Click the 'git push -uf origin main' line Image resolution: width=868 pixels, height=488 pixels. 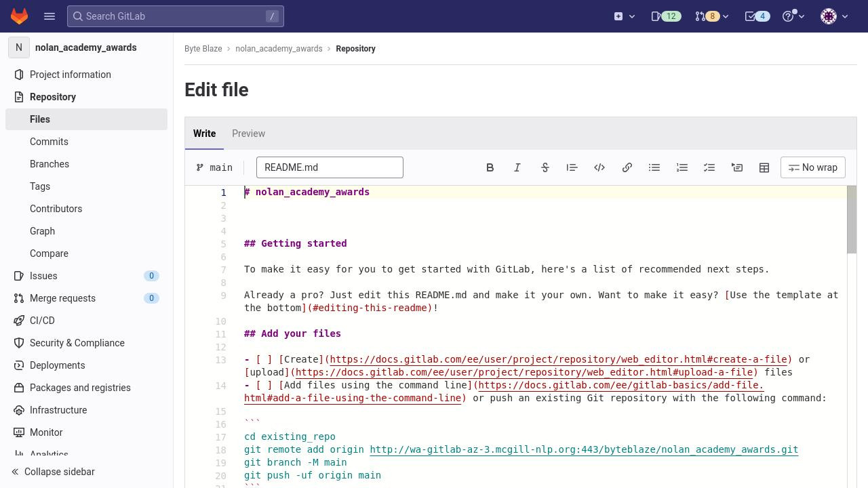(313, 475)
